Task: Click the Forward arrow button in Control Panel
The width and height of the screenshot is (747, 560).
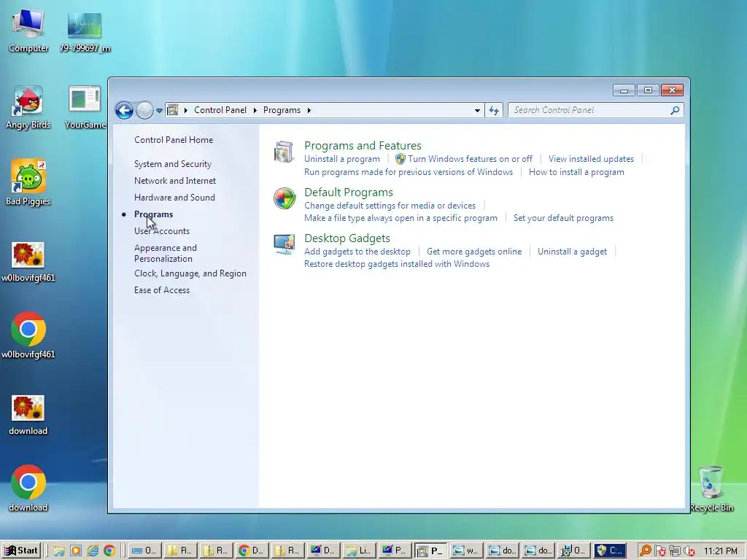Action: click(x=144, y=111)
